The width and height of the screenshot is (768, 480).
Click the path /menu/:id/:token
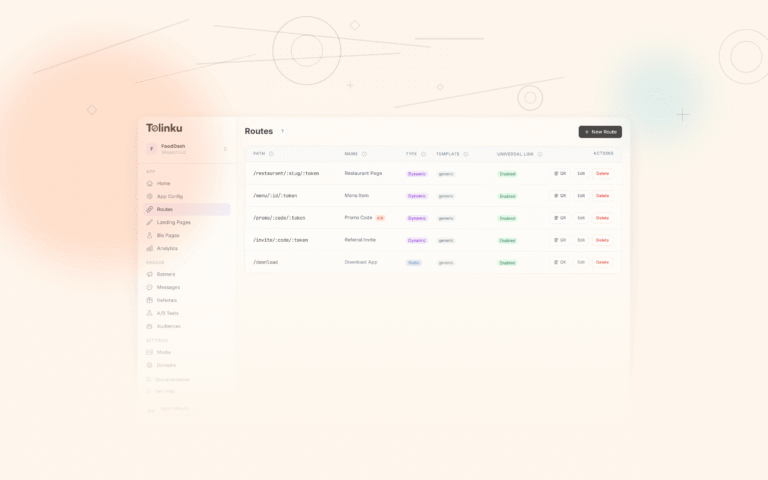coord(275,196)
